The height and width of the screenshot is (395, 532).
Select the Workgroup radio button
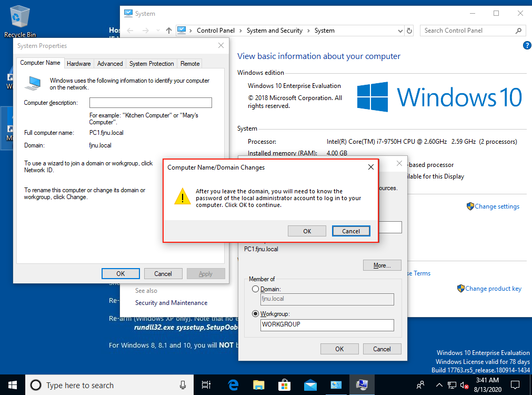256,314
